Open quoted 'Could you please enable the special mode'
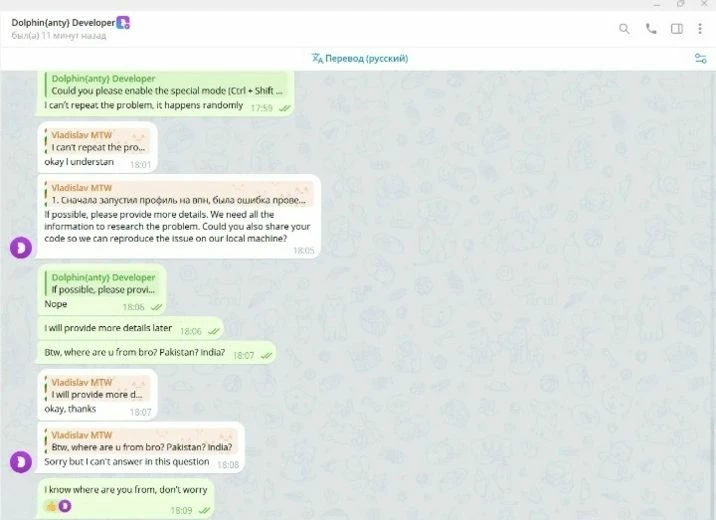 pos(167,85)
